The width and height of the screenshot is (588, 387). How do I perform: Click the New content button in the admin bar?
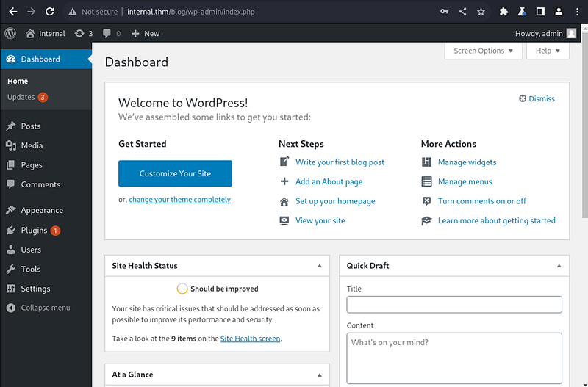click(x=145, y=33)
